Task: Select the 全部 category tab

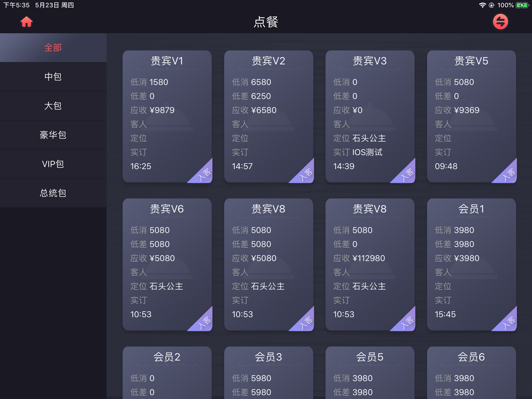Action: pos(53,48)
